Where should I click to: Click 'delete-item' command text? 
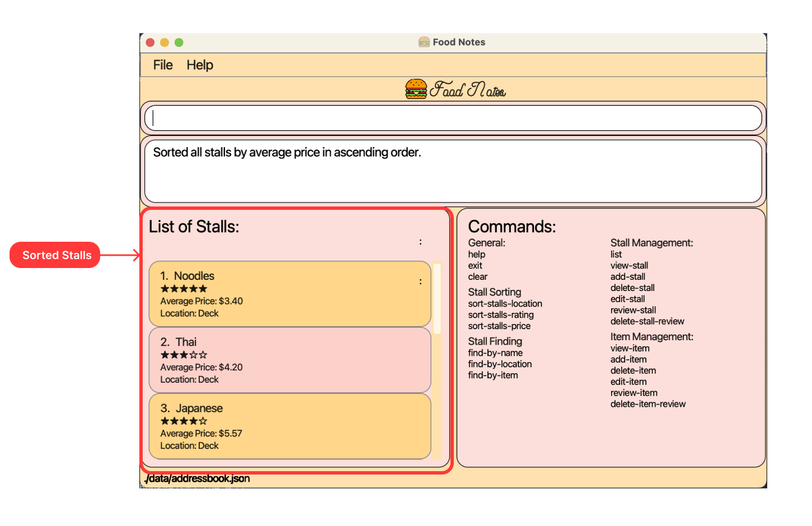633,370
